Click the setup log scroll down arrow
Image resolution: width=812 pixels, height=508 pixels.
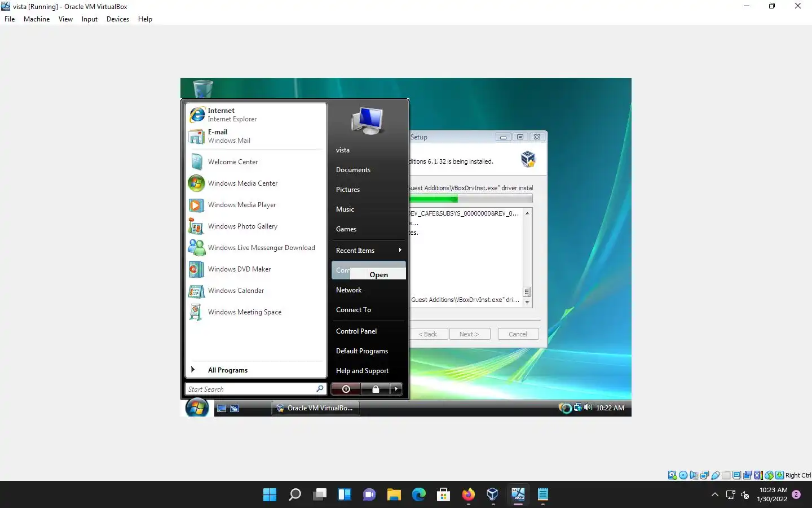point(527,302)
